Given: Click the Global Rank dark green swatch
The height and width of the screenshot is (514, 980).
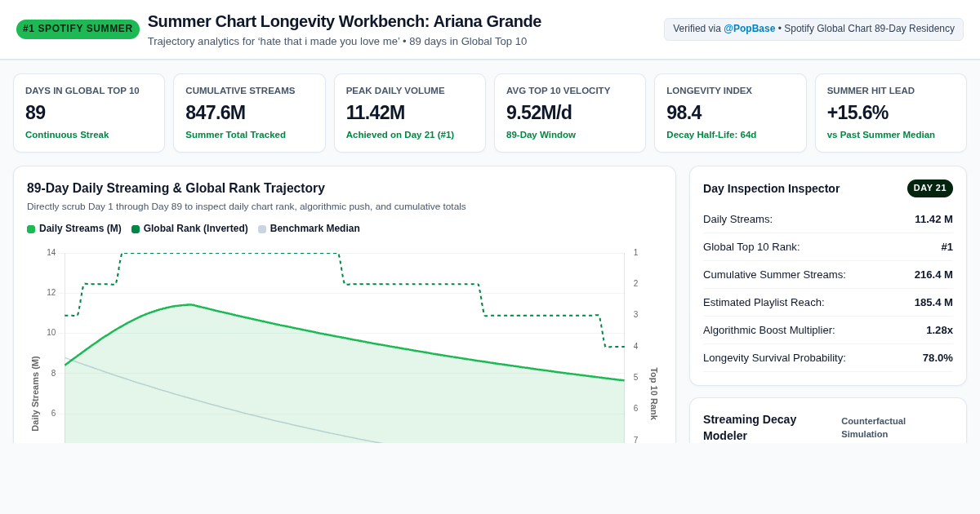Looking at the screenshot, I should (x=136, y=229).
